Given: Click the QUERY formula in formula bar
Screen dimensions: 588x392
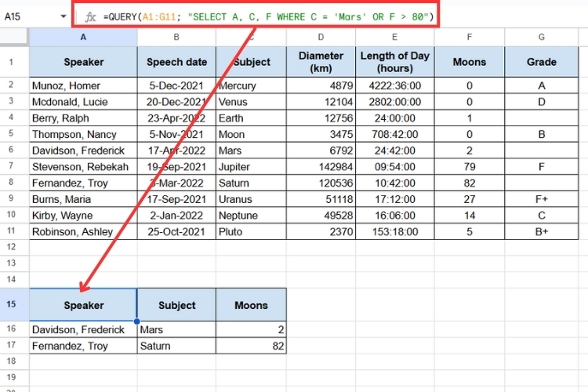Looking at the screenshot, I should pyautogui.click(x=268, y=17).
